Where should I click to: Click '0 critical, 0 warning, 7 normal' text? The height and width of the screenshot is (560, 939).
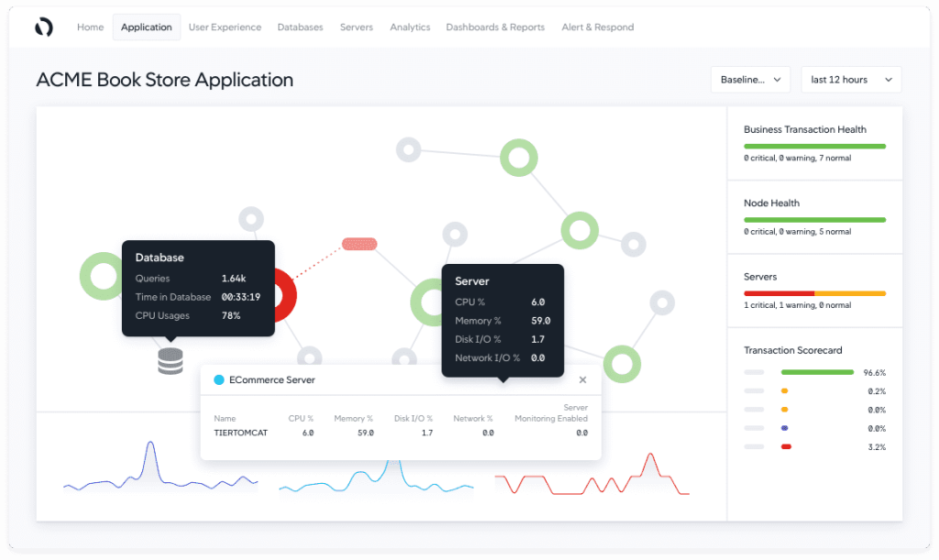[797, 158]
